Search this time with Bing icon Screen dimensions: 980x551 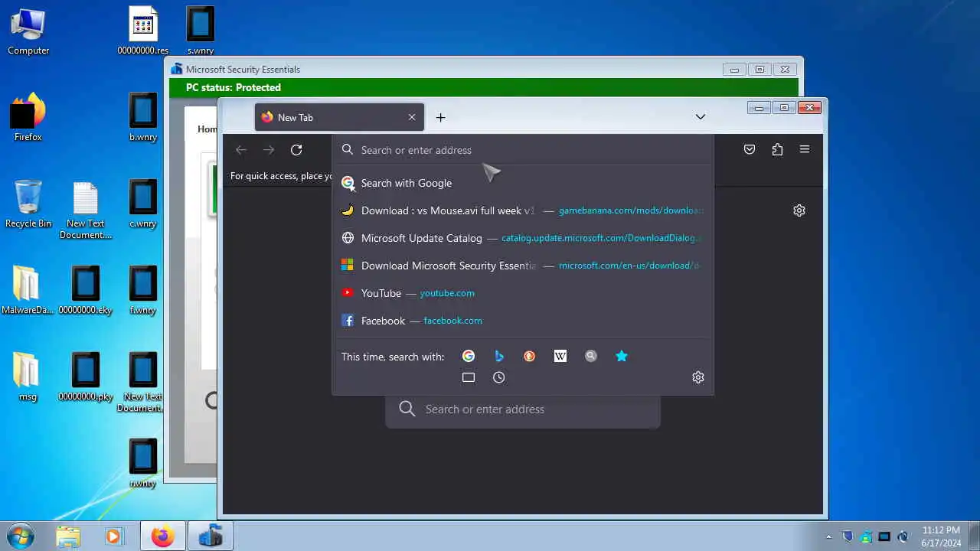coord(499,356)
